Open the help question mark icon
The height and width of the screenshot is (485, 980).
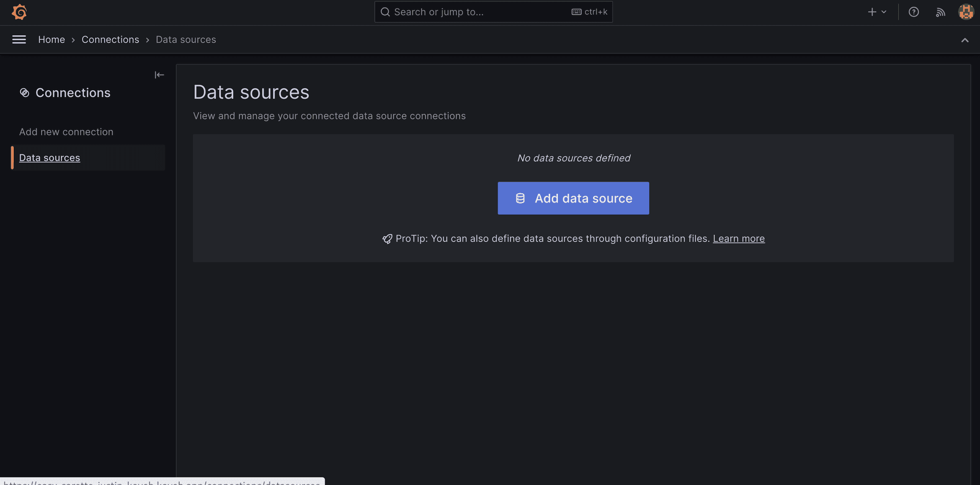pos(914,12)
